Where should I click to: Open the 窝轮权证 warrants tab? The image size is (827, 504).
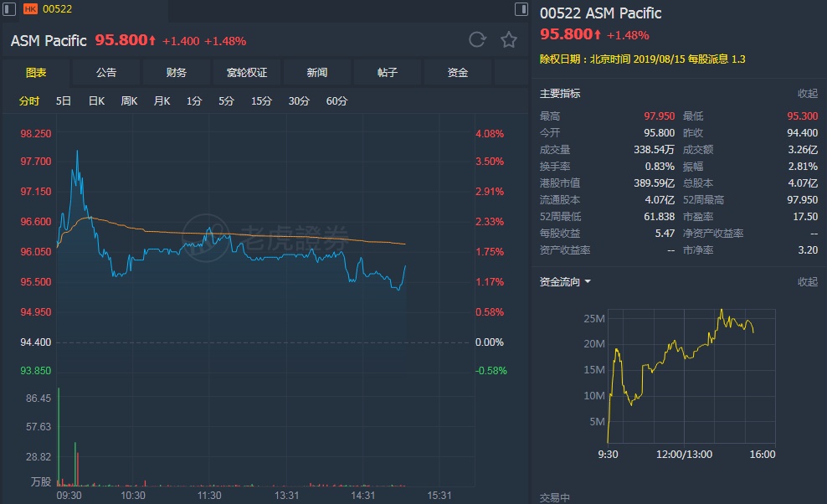click(x=247, y=72)
